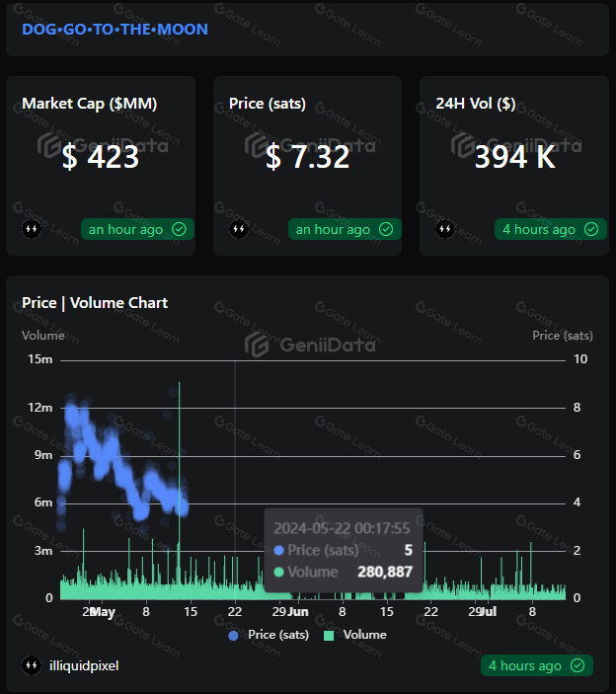Click the blue Price (sats) legend dot
Screen dimensions: 616x694
pos(233,636)
